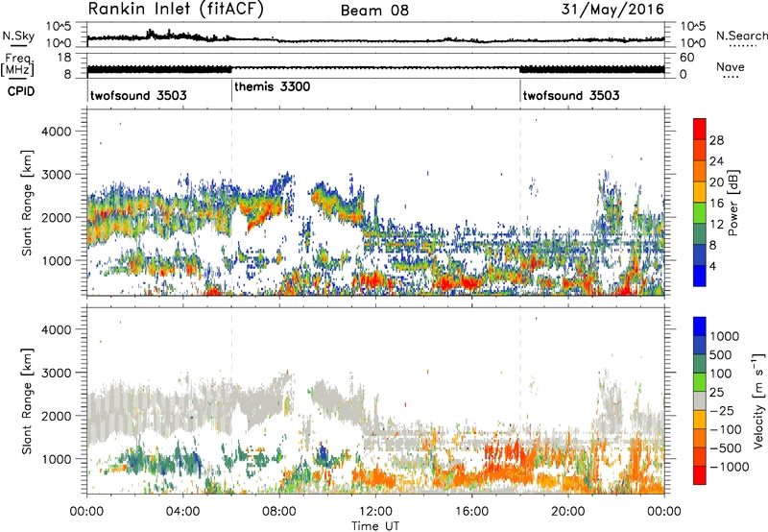
Task: Select the 'themis 3300' CPID label
Action: coord(273,86)
